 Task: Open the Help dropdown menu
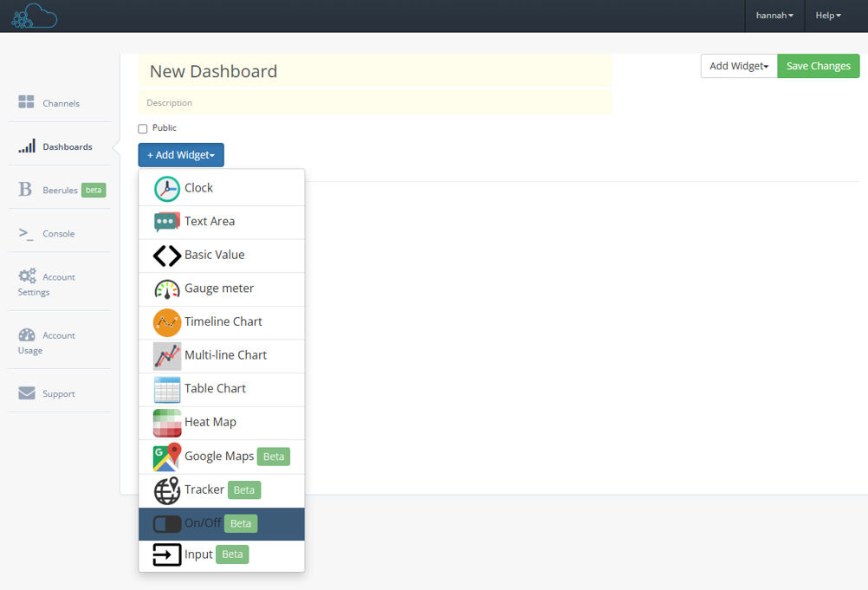point(828,16)
